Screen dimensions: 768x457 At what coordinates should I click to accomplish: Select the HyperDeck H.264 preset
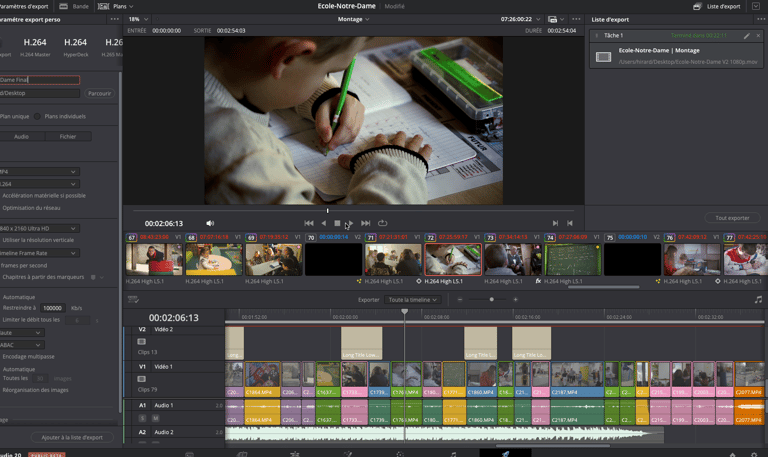tap(75, 47)
